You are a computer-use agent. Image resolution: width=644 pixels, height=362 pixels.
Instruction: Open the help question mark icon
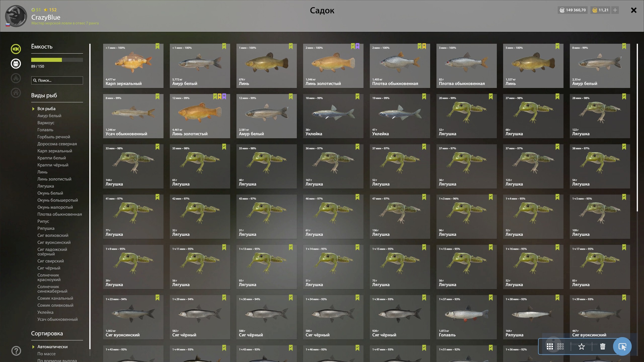pyautogui.click(x=16, y=351)
